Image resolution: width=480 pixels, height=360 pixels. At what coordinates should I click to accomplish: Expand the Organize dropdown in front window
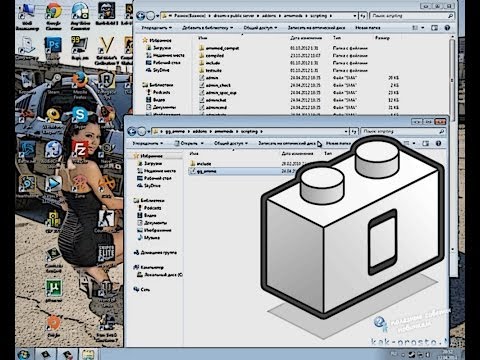148,143
